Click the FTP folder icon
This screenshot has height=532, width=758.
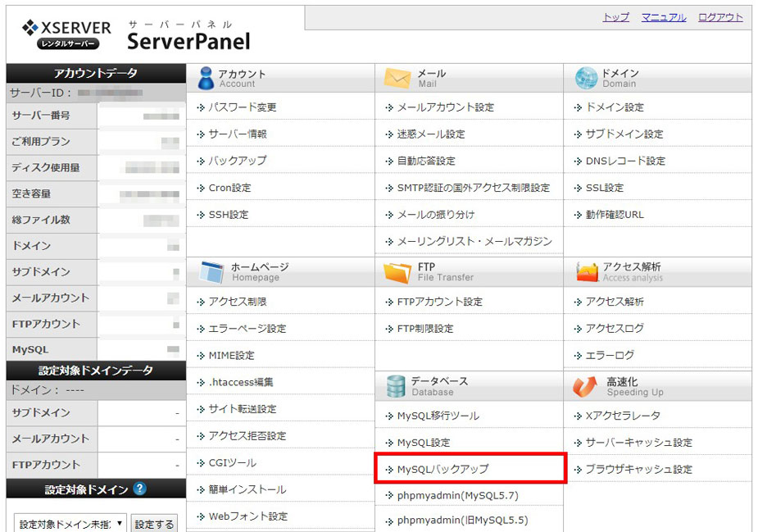coord(397,272)
